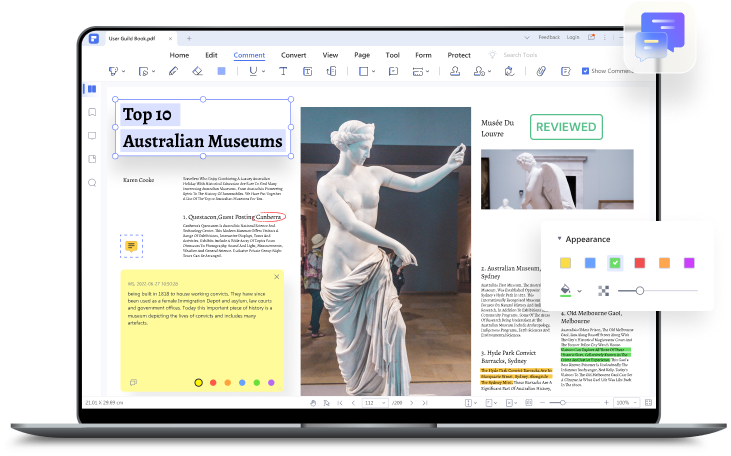Image resolution: width=731 pixels, height=456 pixels.
Task: Collapse the Appearance section
Action: [x=559, y=239]
